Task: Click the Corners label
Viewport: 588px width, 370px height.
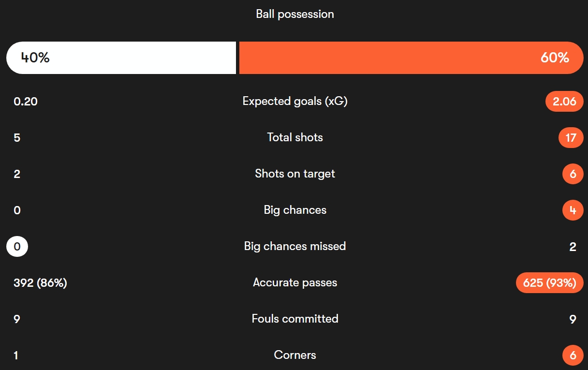Action: 295,355
